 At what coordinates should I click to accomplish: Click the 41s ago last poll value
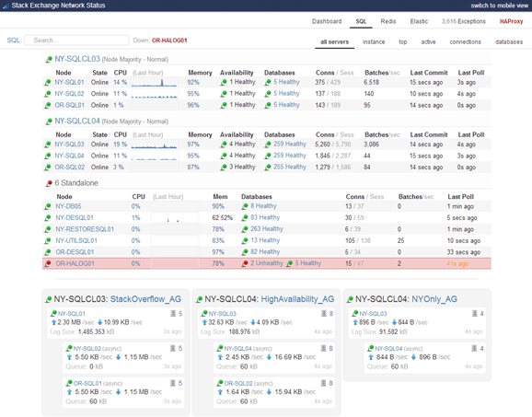click(457, 263)
